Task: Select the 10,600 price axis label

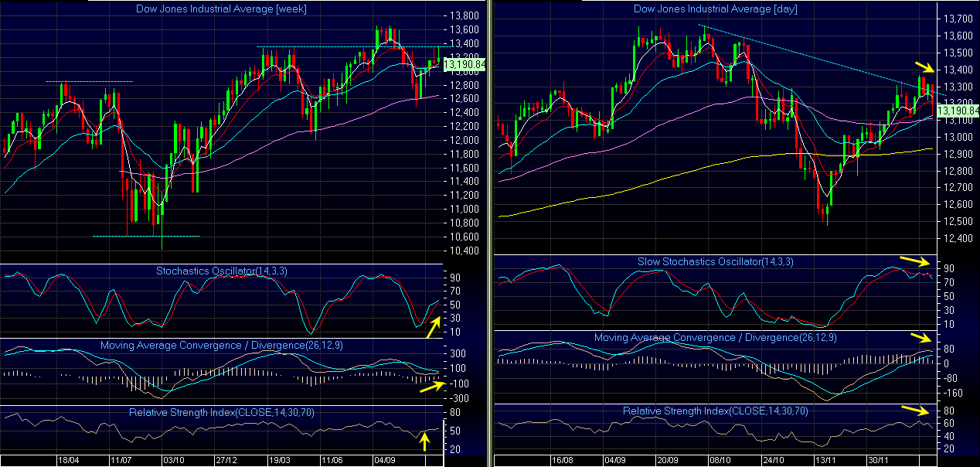Action: click(463, 237)
